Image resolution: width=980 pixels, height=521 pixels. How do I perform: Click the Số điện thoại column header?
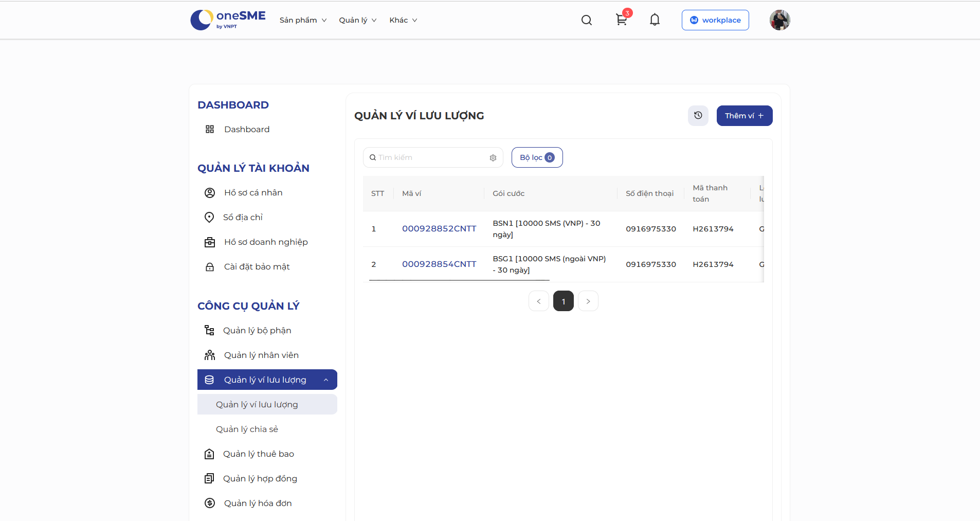click(x=651, y=194)
